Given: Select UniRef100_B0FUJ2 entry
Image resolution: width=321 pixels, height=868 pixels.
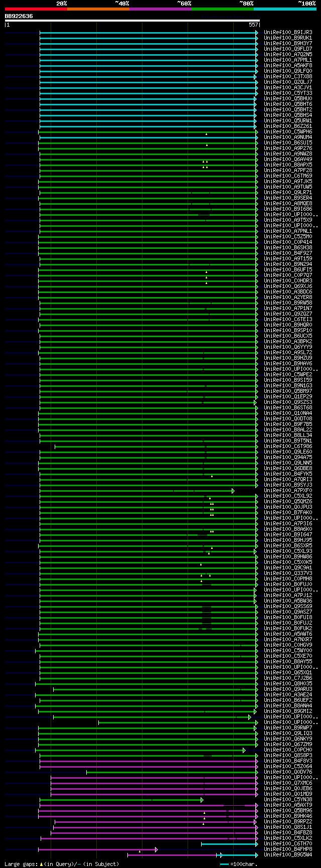Looking at the screenshot, I should [x=288, y=623].
